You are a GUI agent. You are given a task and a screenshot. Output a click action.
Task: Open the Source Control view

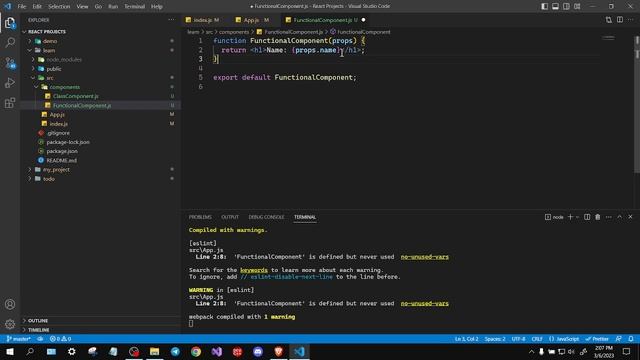point(10,62)
